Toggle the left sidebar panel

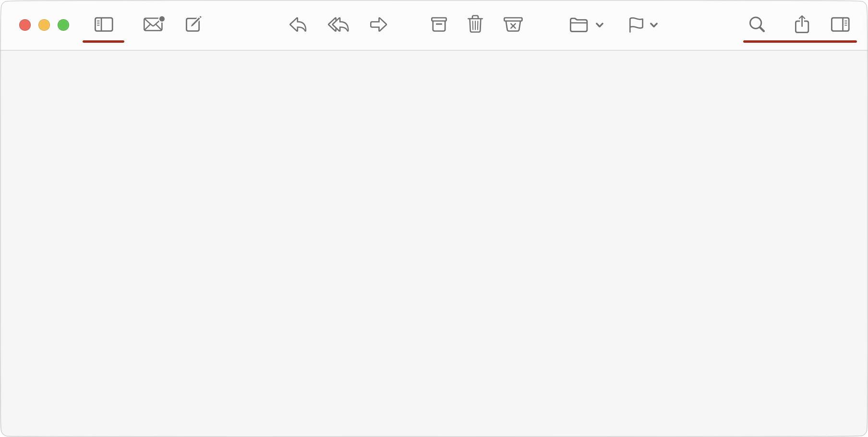pos(104,24)
